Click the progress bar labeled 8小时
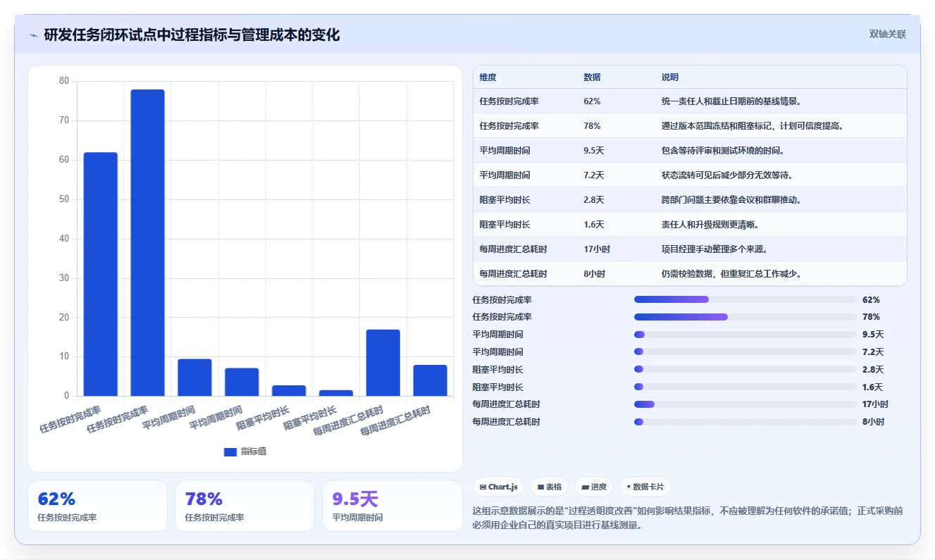The height and width of the screenshot is (560, 935). tap(745, 422)
